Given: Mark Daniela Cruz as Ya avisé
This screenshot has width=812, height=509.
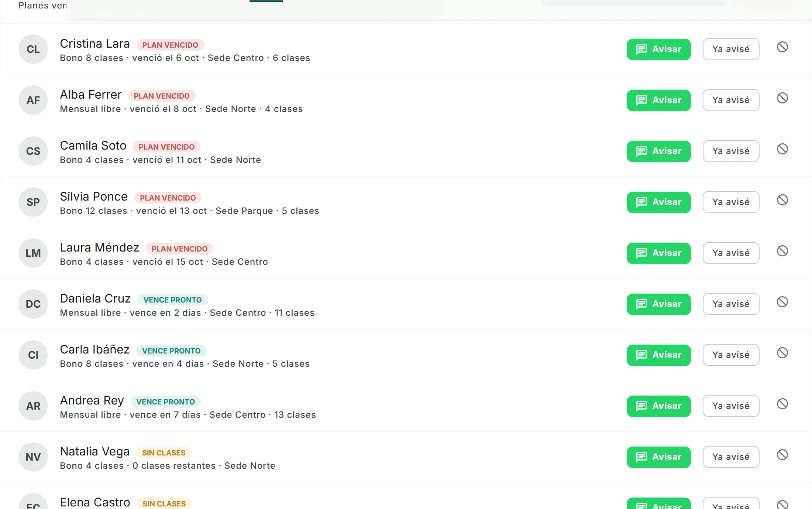Looking at the screenshot, I should click(731, 304).
